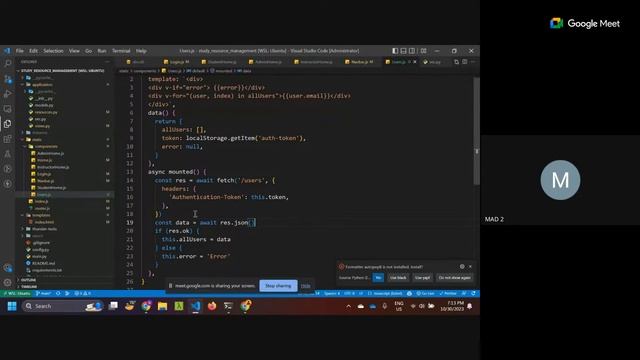640x360 pixels.
Task: Click the VS Code taskbar icon
Action: coord(196,306)
